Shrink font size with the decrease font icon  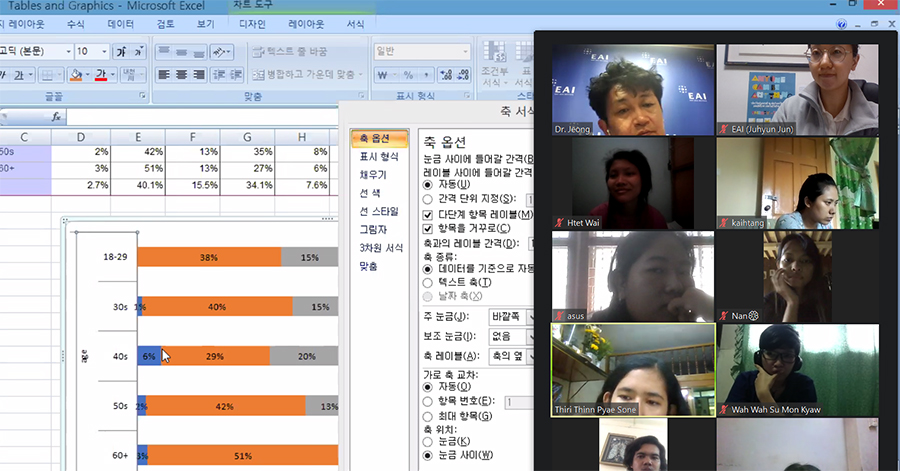pyautogui.click(x=138, y=52)
